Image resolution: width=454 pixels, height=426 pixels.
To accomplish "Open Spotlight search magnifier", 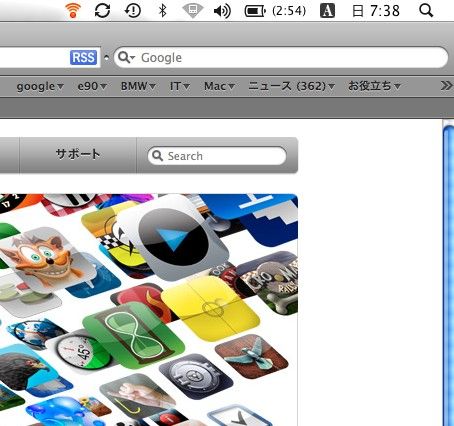I will coord(426,10).
